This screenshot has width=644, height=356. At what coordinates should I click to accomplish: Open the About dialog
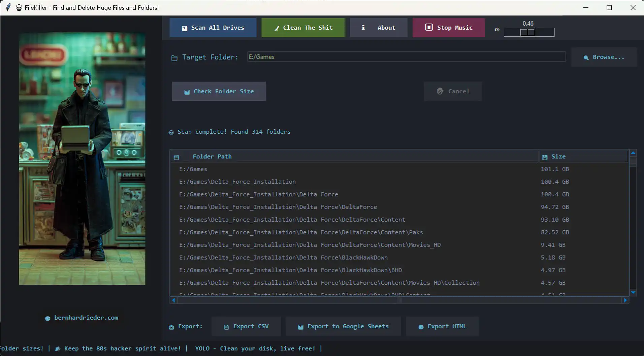pyautogui.click(x=379, y=28)
